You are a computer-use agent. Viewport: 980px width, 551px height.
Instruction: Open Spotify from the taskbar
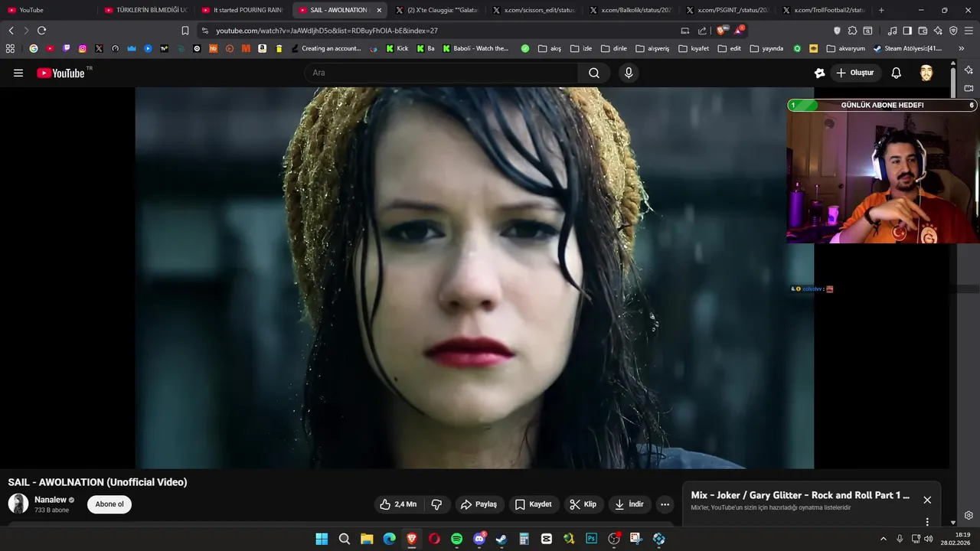456,539
